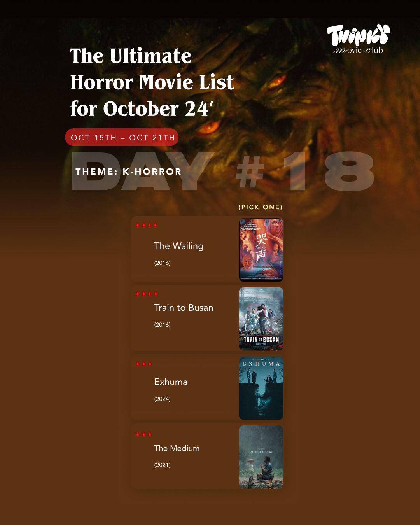The image size is (420, 525).
Task: Click the Ultimate Horror Movie List headline
Action: click(152, 82)
